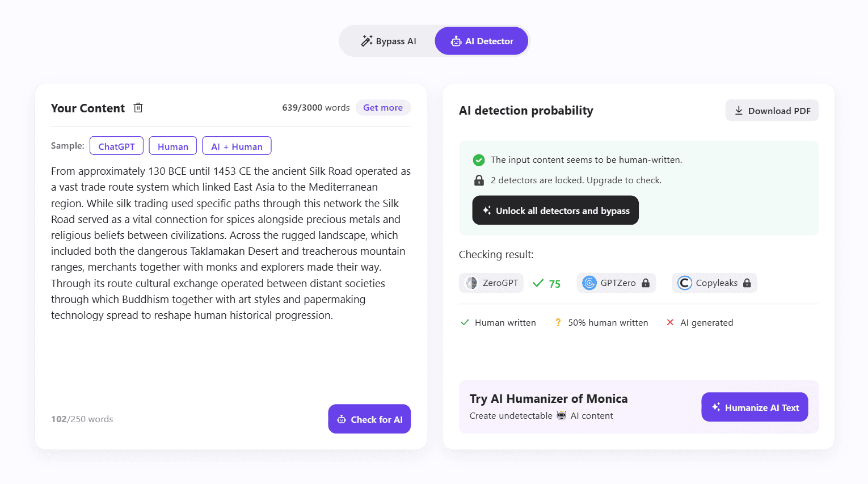Select the AI Detector tab
Screen dimensions: 868x484
point(482,41)
